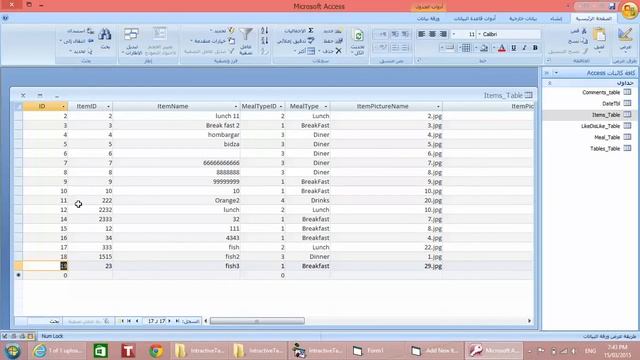The image size is (640, 360).
Task: Click the Refresh All icon
Action: (x=358, y=35)
